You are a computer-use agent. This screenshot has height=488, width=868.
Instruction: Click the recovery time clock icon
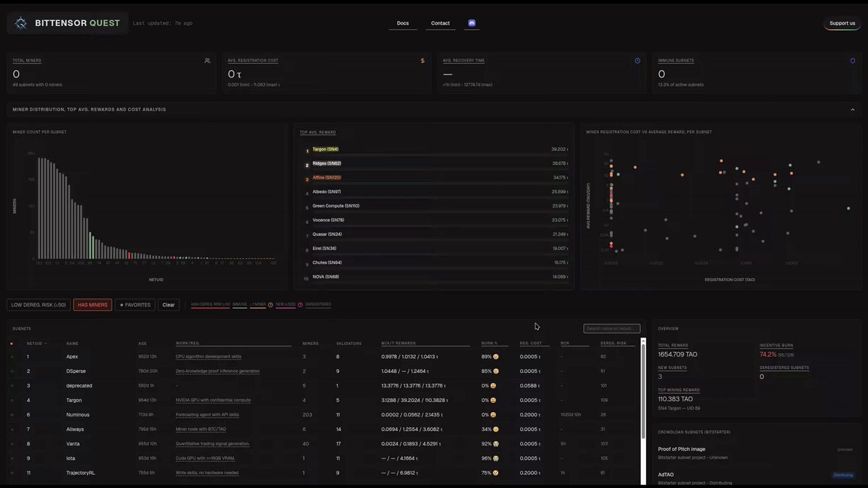pos(637,61)
